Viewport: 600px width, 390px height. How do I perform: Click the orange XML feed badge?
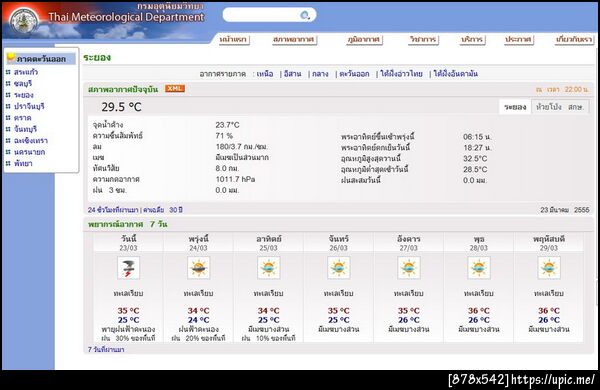tap(175, 88)
